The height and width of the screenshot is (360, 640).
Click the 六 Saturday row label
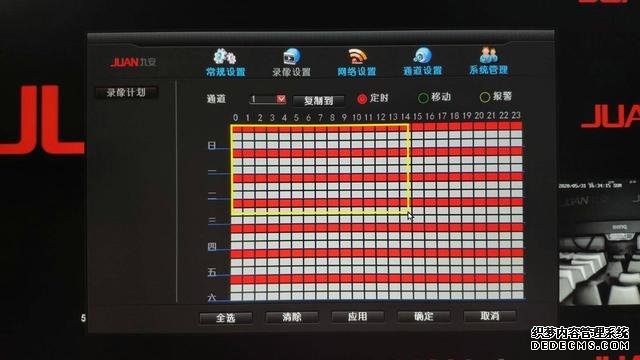pyautogui.click(x=211, y=298)
